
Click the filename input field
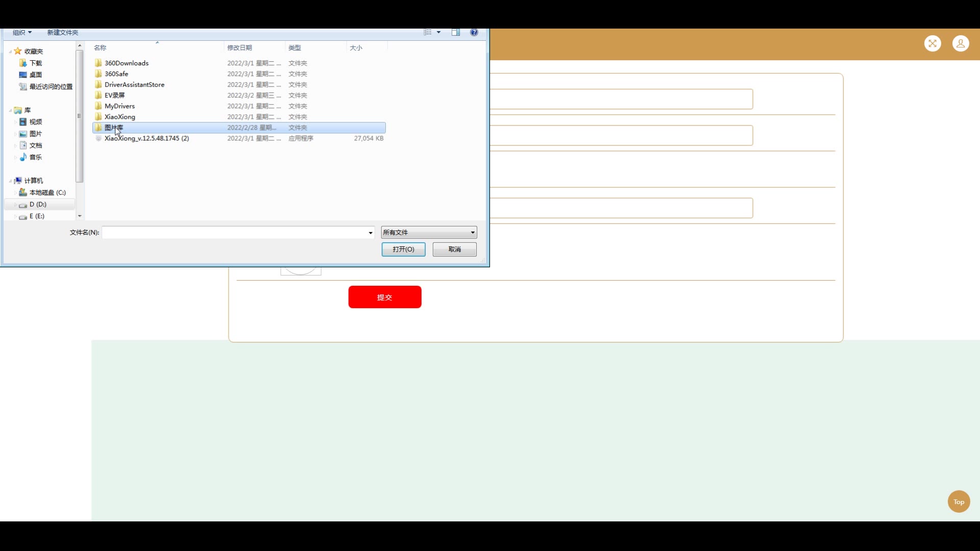(235, 233)
